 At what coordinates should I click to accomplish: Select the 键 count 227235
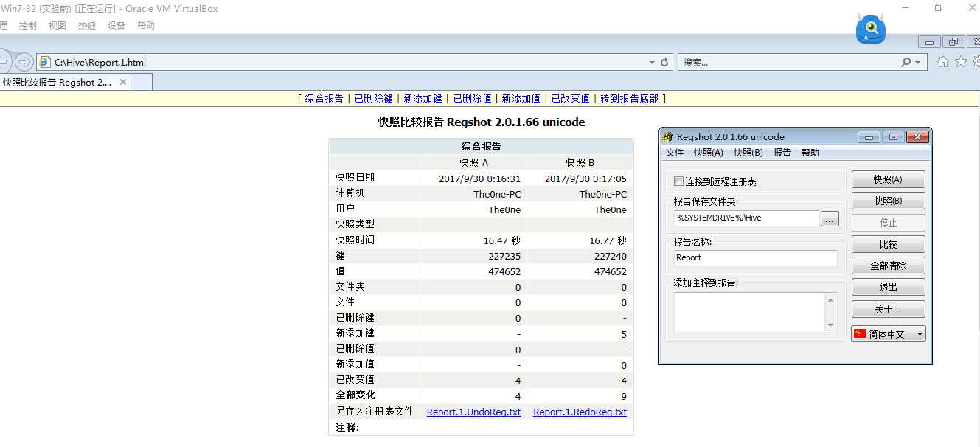(504, 256)
